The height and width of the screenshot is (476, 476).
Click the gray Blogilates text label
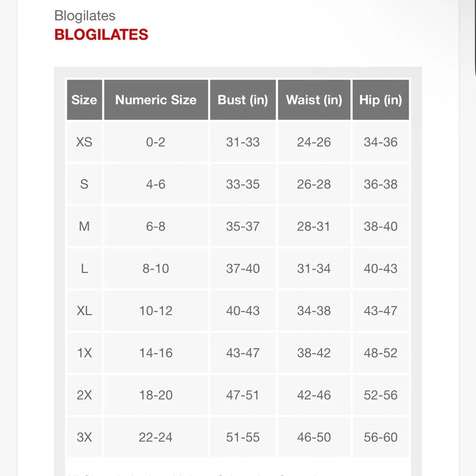click(85, 16)
